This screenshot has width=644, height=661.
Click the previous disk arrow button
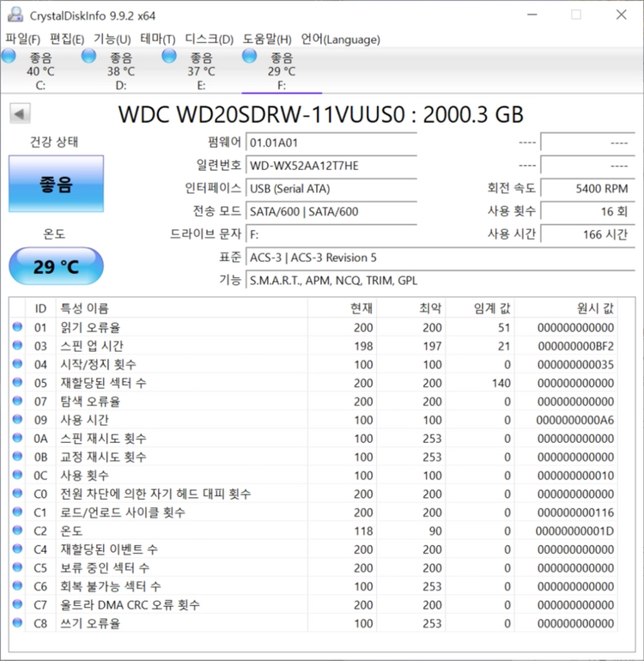tap(20, 113)
